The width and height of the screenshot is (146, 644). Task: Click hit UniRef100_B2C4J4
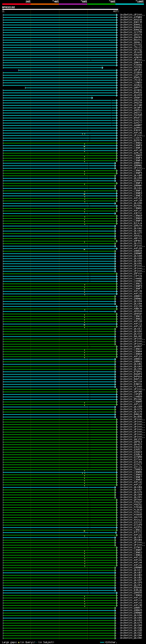[x=131, y=223]
